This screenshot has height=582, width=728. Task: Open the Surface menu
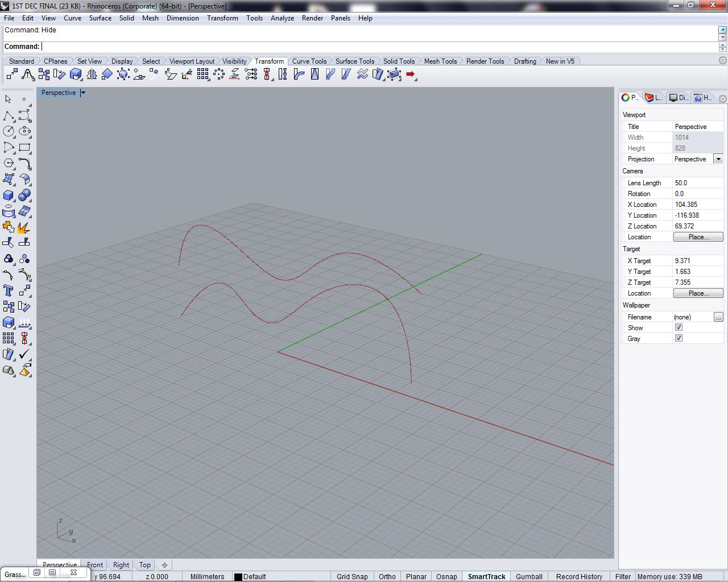[x=100, y=18]
